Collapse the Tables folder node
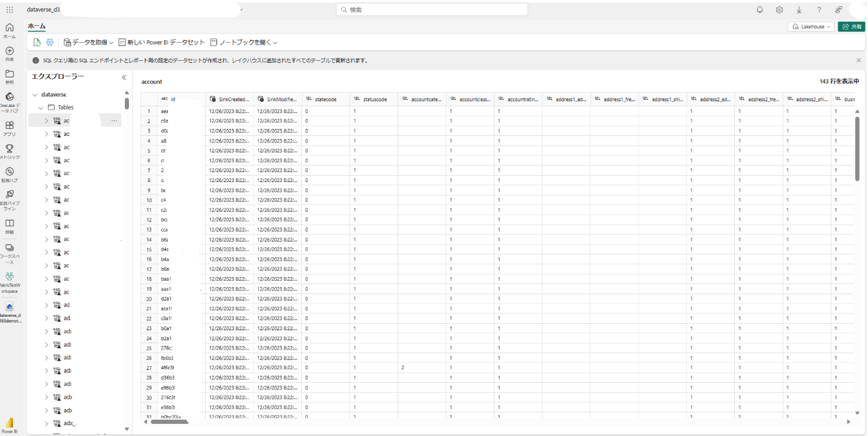The height and width of the screenshot is (436, 868). point(41,108)
